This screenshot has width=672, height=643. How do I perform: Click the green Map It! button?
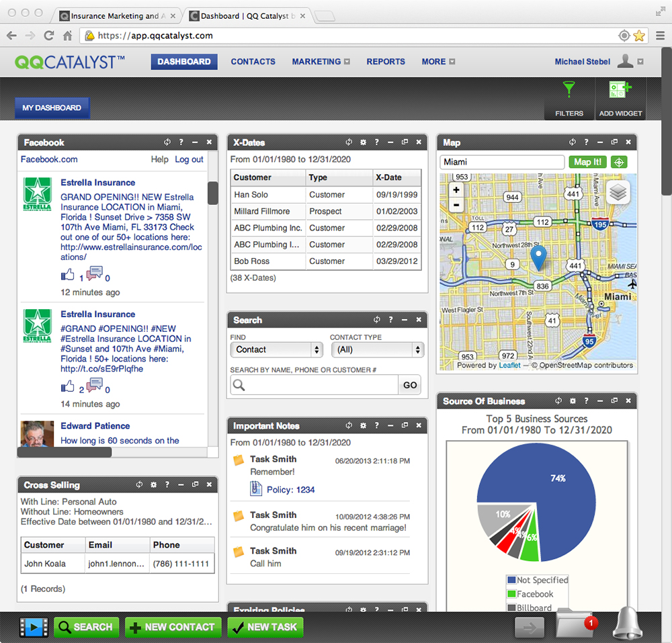(587, 162)
